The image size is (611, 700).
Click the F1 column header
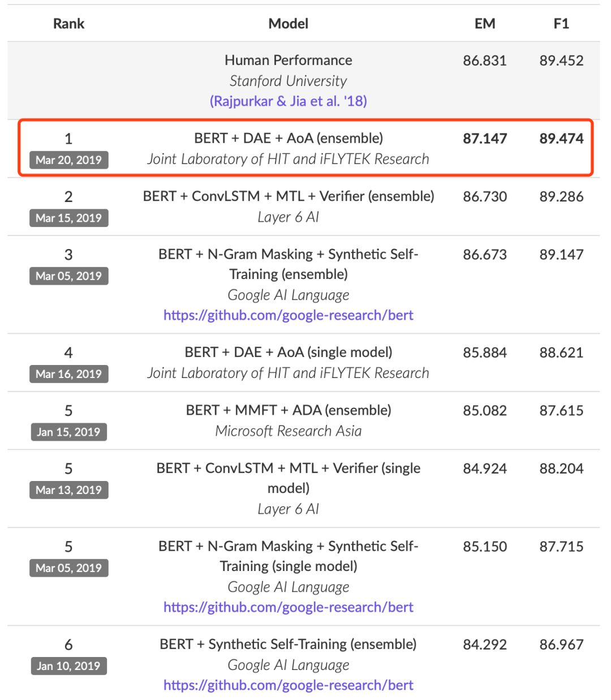point(561,24)
